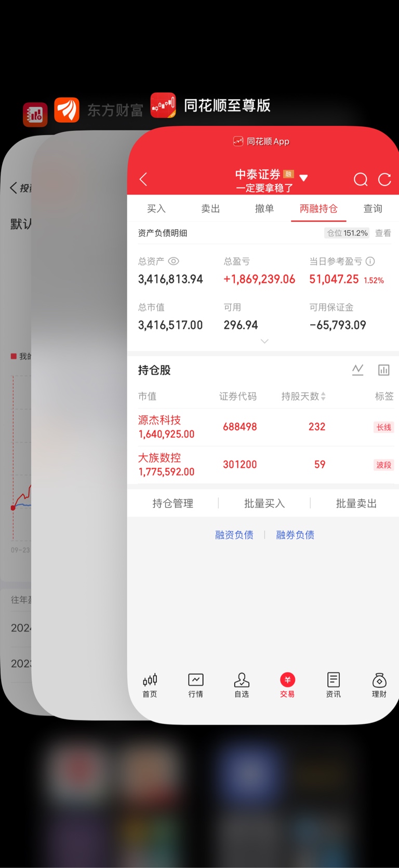This screenshot has height=868, width=399.
Task: Click 总资产 value 3,416,813.94
Action: (170, 279)
